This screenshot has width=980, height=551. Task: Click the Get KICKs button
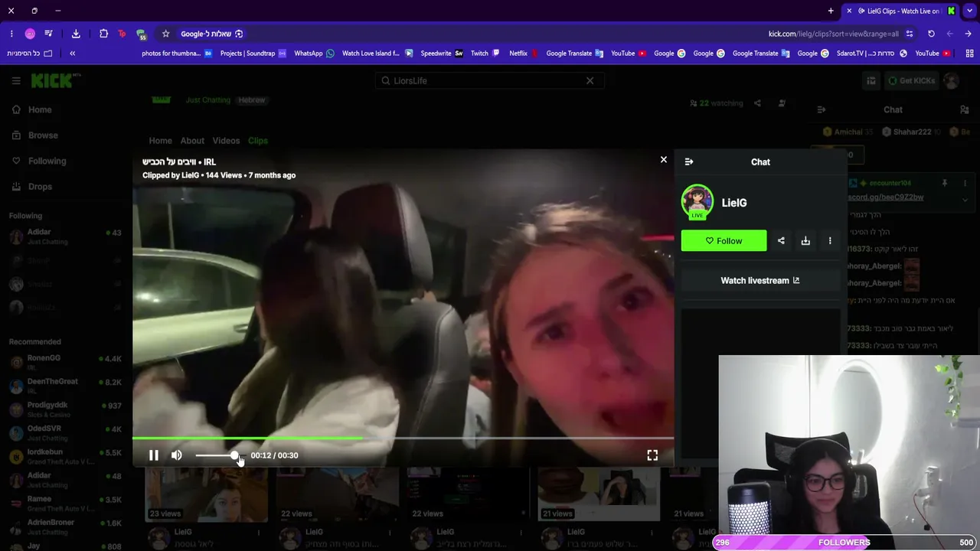click(x=911, y=80)
